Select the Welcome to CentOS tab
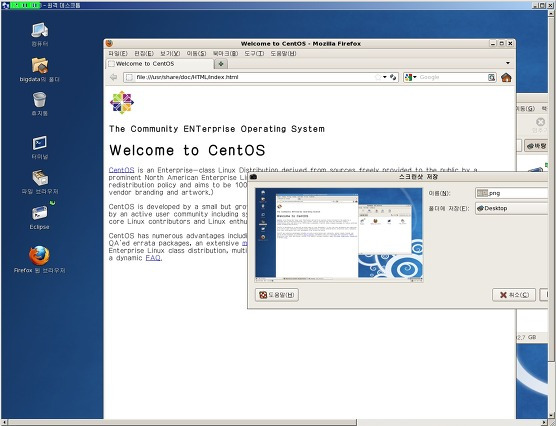 [160, 64]
